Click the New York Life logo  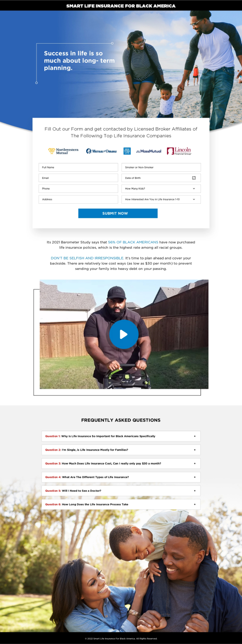(x=127, y=151)
